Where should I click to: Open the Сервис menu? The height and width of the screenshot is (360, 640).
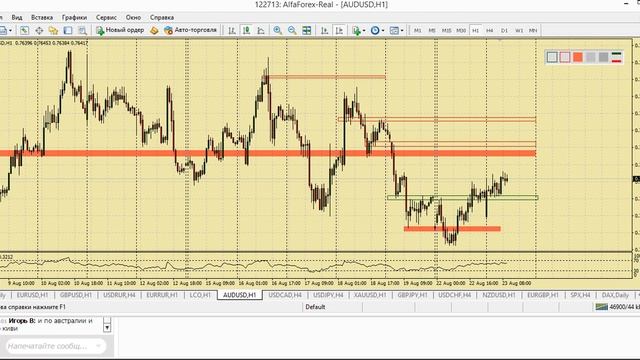tap(106, 18)
